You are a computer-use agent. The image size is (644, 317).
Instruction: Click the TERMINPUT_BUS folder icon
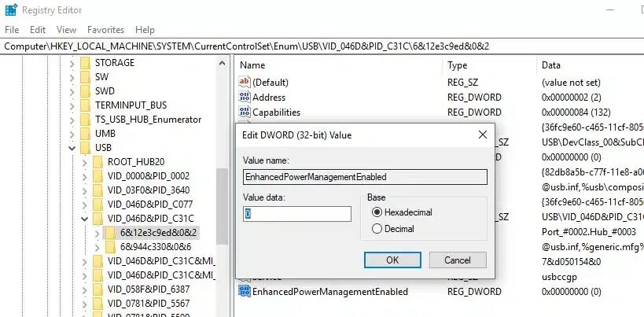[85, 105]
